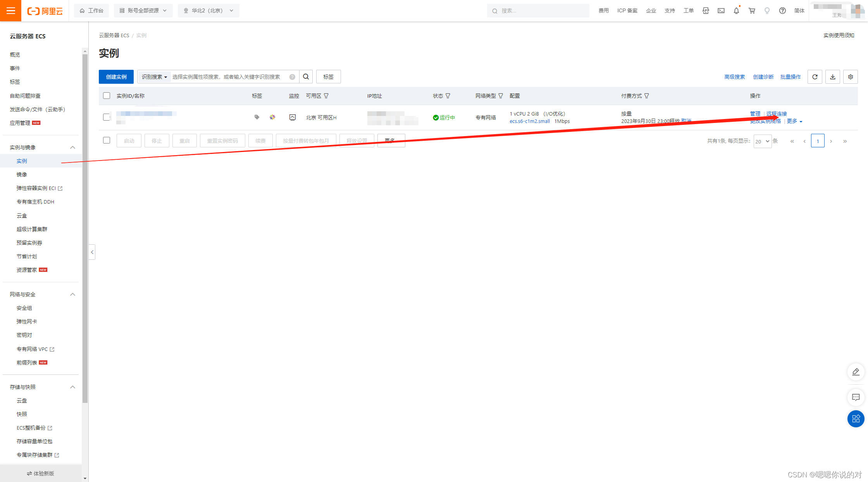
Task: Click the 远程连接 link
Action: click(x=777, y=114)
